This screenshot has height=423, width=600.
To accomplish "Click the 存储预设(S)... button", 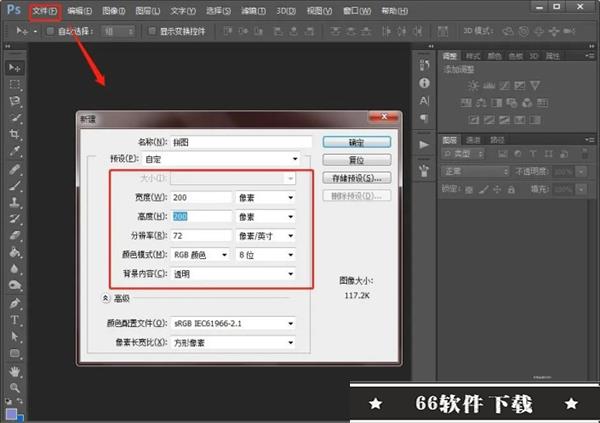I will (x=357, y=178).
